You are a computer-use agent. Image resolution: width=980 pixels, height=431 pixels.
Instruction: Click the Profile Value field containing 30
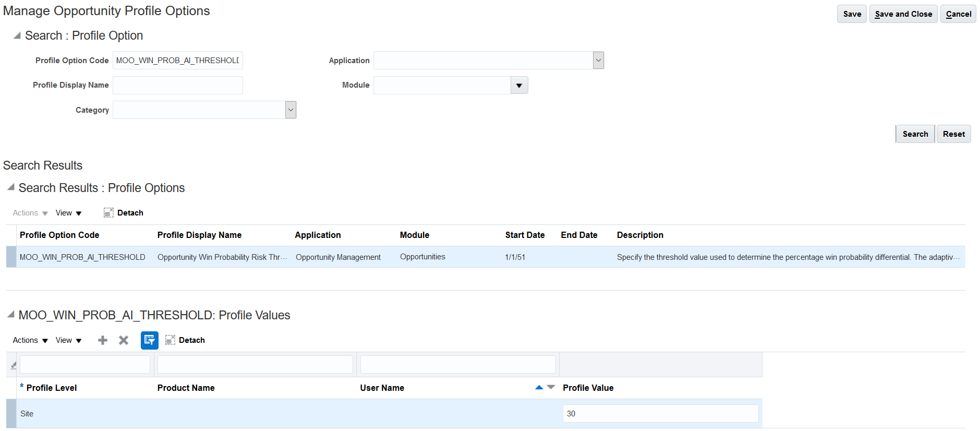click(x=660, y=414)
